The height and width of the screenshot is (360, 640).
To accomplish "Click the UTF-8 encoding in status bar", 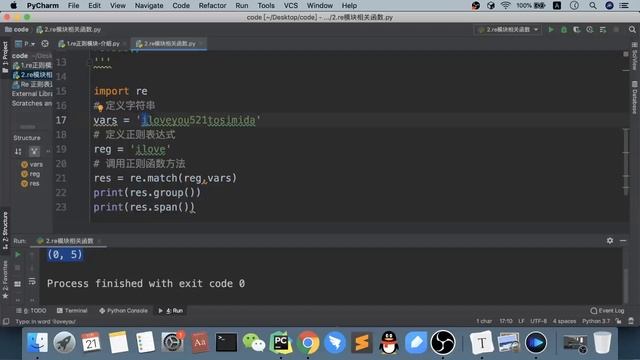I will coord(538,321).
